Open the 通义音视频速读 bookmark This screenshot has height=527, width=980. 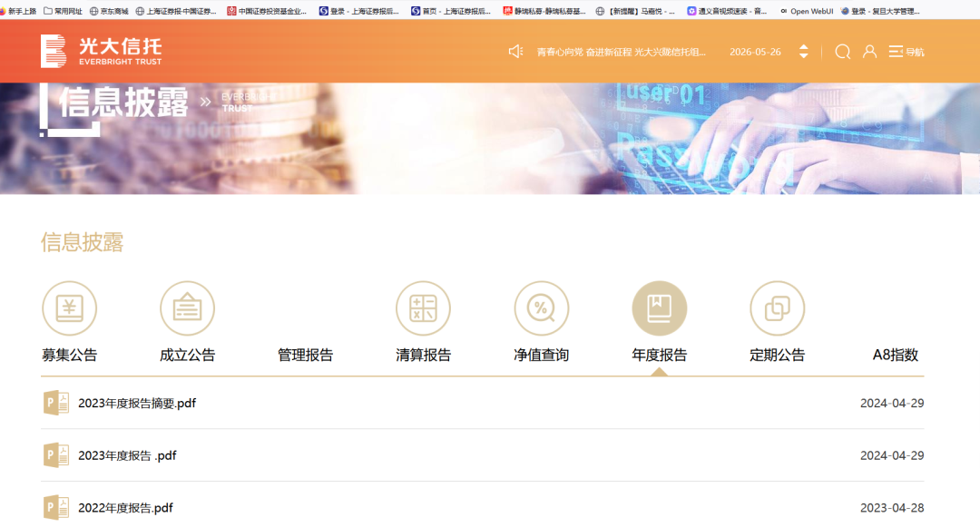pos(727,11)
